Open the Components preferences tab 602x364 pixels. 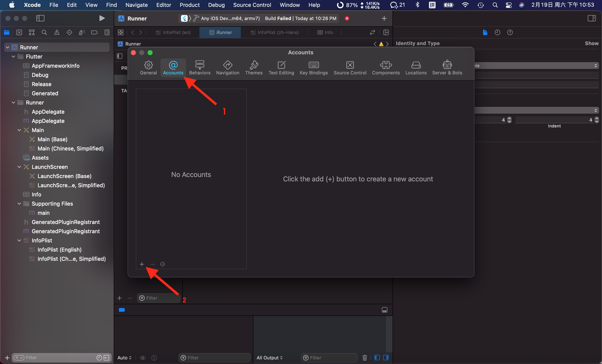(x=386, y=68)
